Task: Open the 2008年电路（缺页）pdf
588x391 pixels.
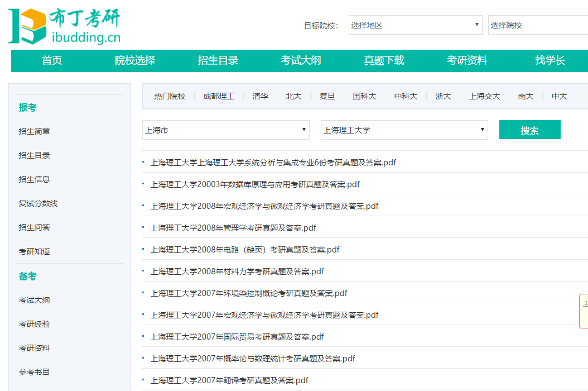Action: (x=245, y=250)
